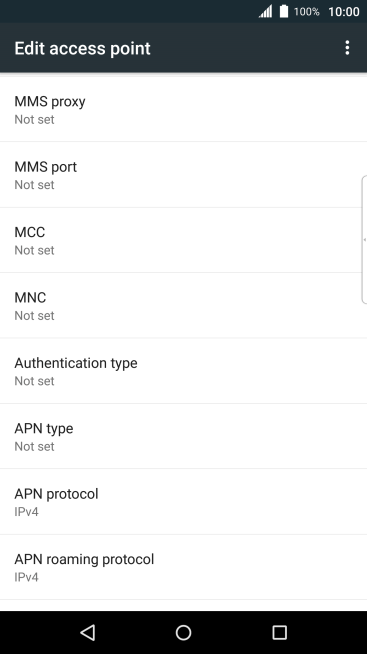The height and width of the screenshot is (654, 367).
Task: Open recent apps square button
Action: click(x=279, y=632)
